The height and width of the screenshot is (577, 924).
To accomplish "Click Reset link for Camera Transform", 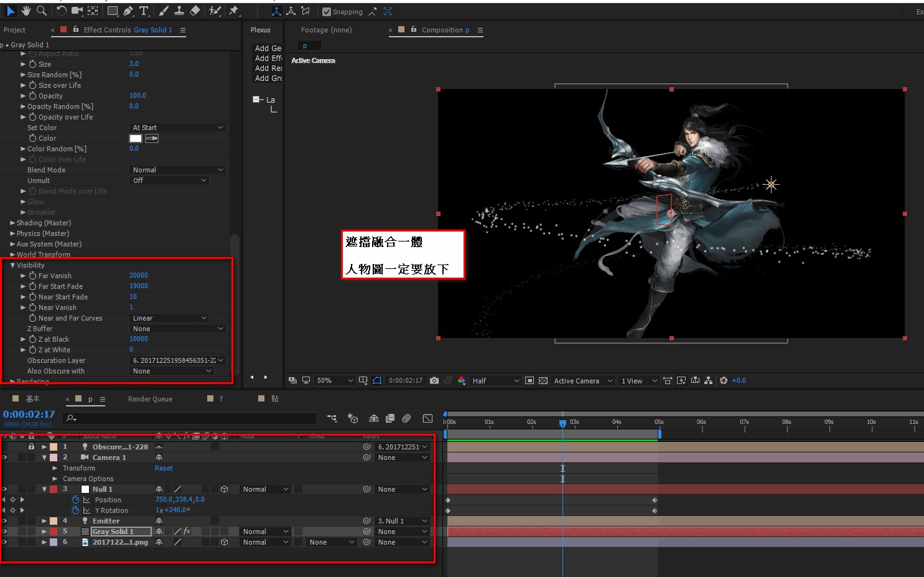I will 164,468.
